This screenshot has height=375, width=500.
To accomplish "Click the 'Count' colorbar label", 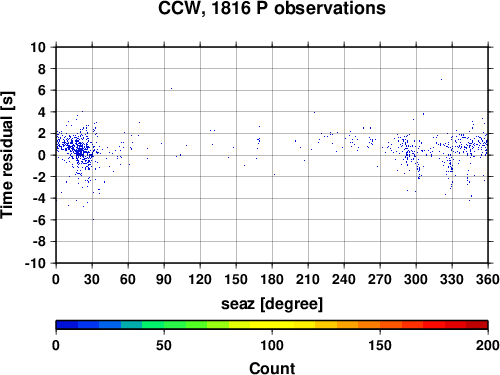I will pos(272,368).
